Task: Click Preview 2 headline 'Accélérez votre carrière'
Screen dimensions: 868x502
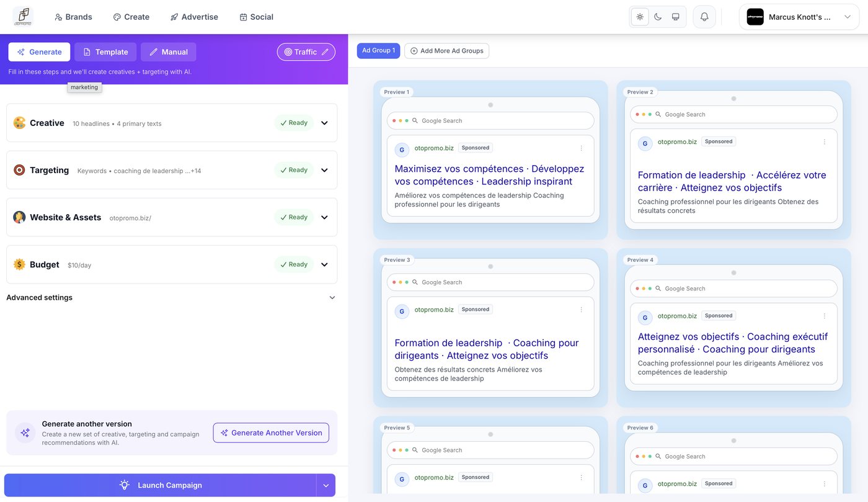Action: [732, 181]
